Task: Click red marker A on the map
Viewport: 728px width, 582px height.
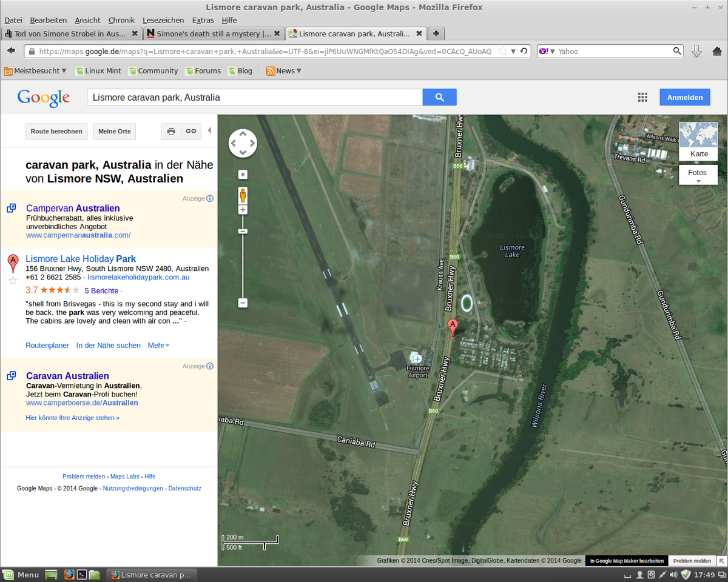Action: (x=452, y=328)
